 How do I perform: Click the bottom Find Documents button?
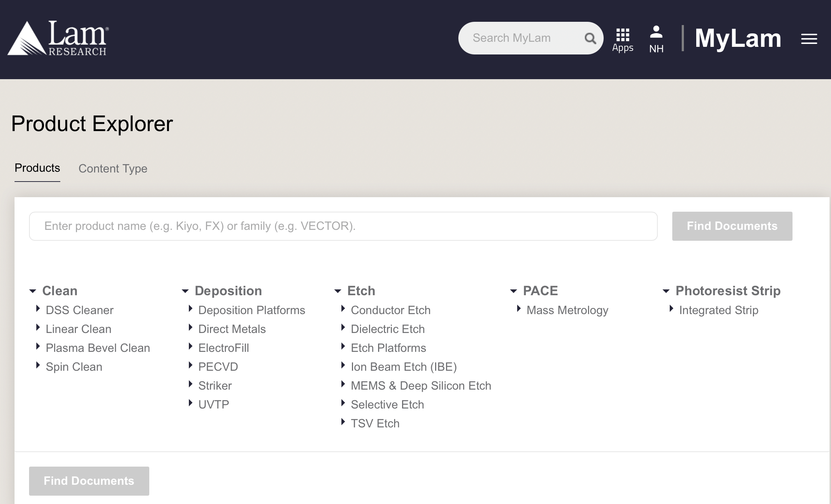[x=89, y=481]
